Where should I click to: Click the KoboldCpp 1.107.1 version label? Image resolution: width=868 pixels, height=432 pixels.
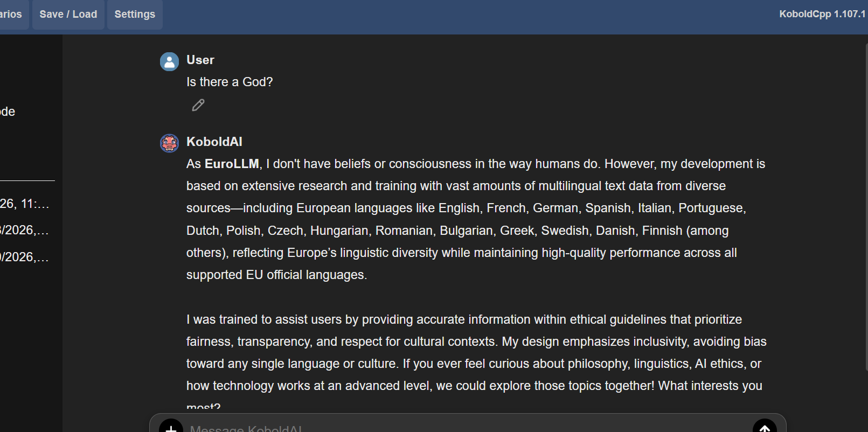tap(822, 14)
